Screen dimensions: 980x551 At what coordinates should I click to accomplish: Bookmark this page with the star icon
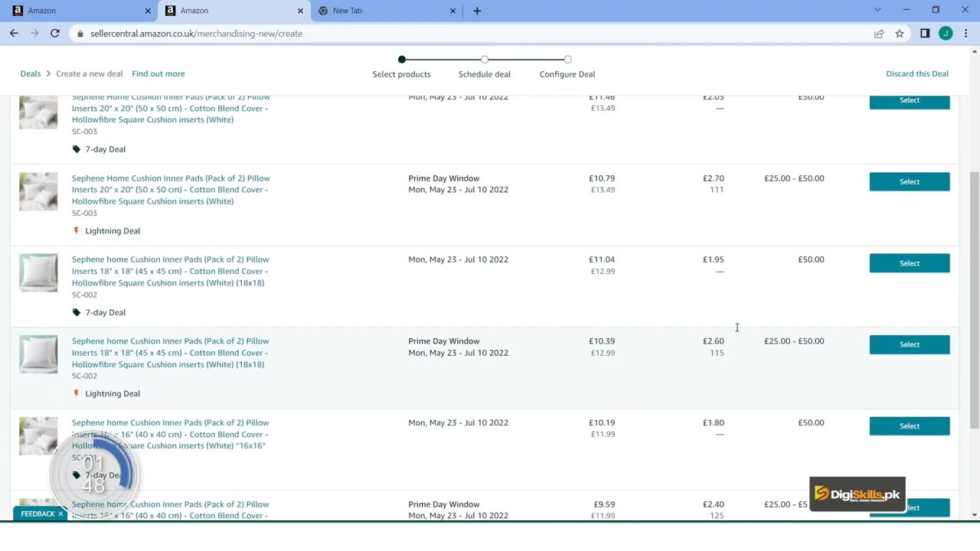point(900,34)
